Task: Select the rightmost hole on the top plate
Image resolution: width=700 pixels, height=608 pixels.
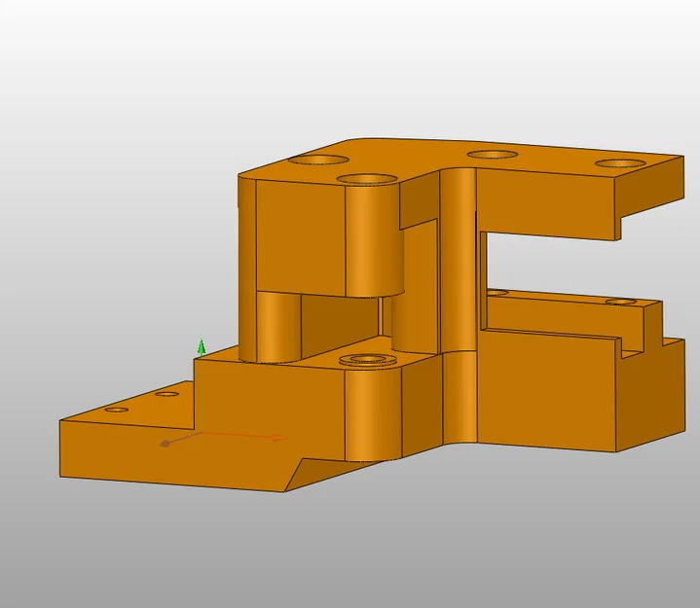Action: point(620,162)
